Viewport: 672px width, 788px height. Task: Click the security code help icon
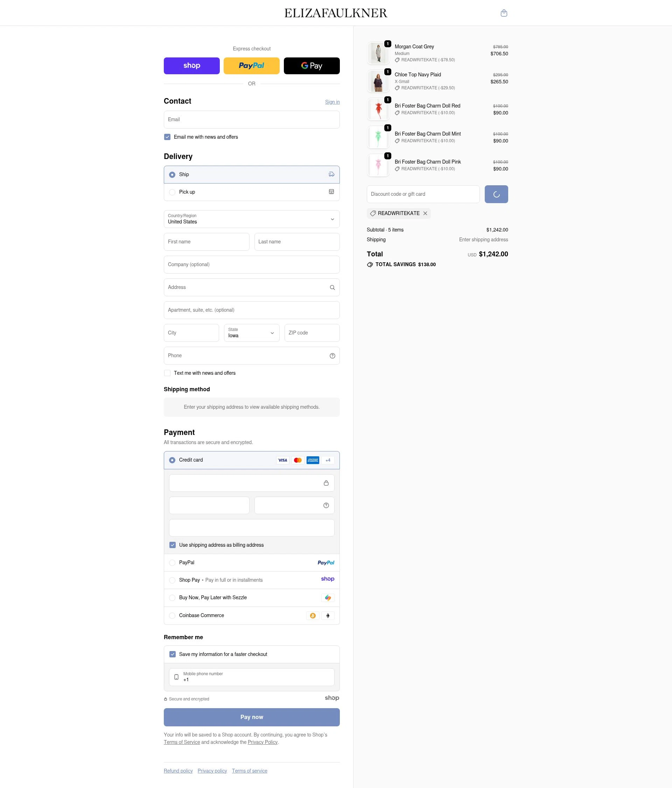click(x=326, y=505)
